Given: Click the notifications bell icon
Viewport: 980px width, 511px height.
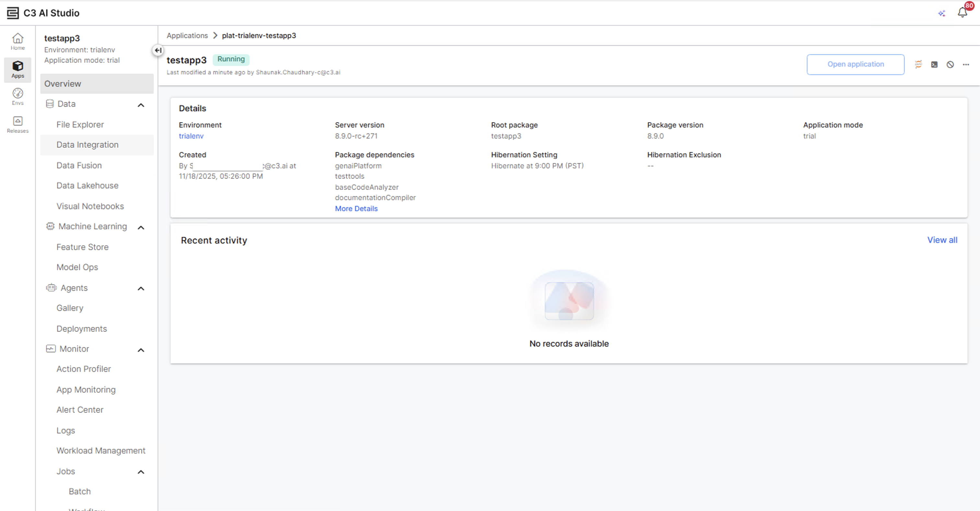Looking at the screenshot, I should 962,13.
